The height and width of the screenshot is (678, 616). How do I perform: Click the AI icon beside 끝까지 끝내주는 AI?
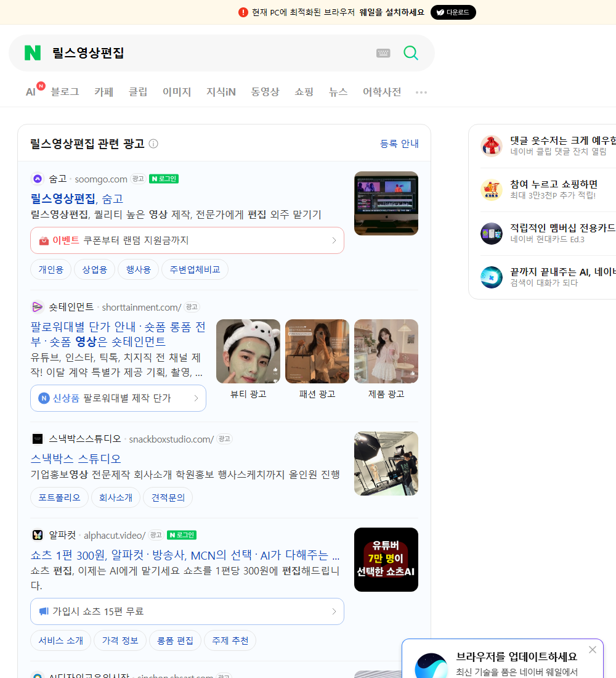point(492,277)
